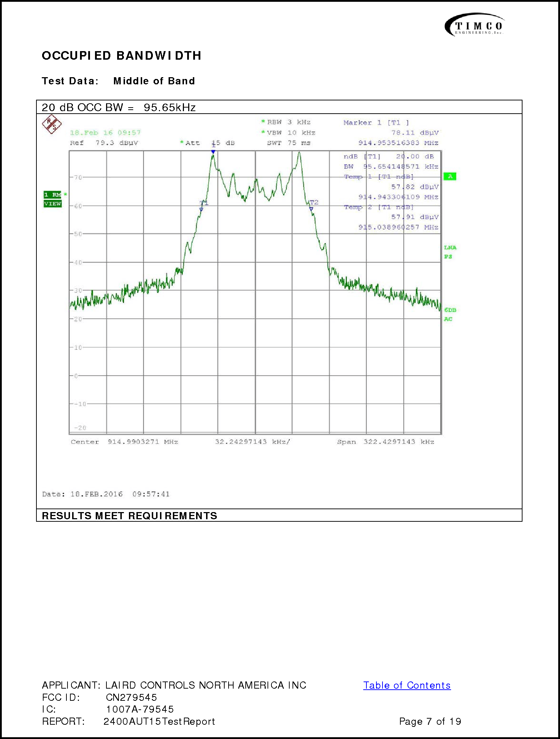Click 'Marker 1 [T1]' readout label
Viewport: 560px width, 739px height.
(x=376, y=123)
